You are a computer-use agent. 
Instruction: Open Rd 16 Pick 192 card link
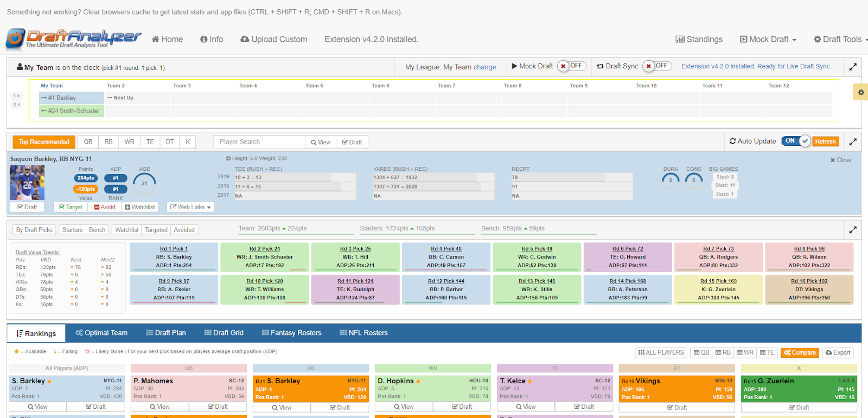click(x=809, y=281)
